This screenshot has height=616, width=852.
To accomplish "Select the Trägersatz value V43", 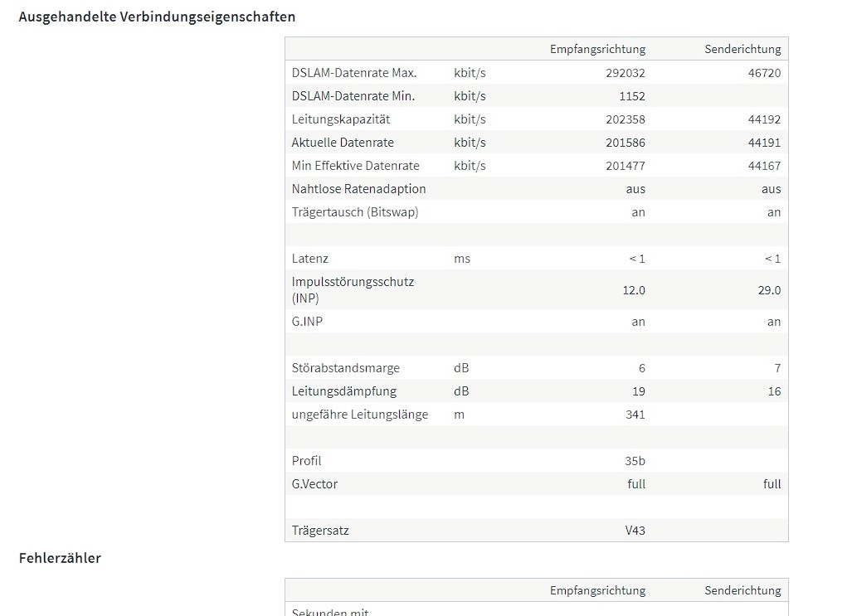I will [x=635, y=531].
